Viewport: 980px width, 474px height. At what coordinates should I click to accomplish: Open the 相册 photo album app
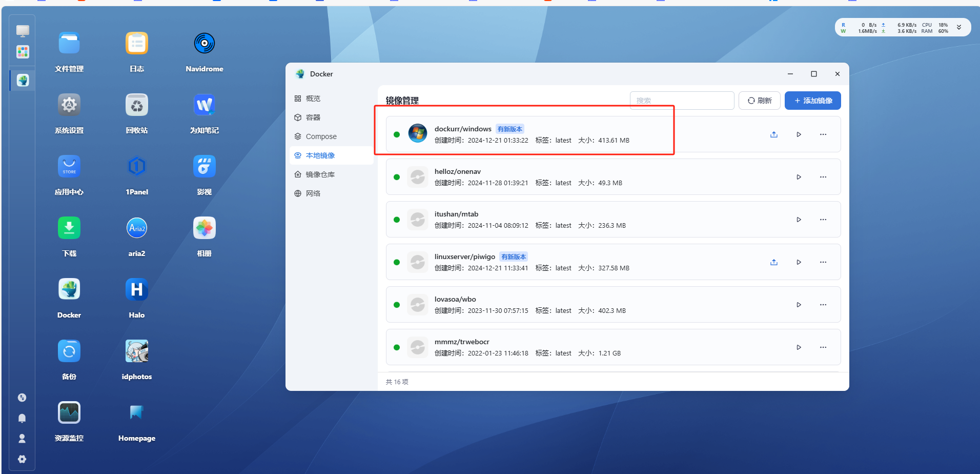pyautogui.click(x=205, y=228)
